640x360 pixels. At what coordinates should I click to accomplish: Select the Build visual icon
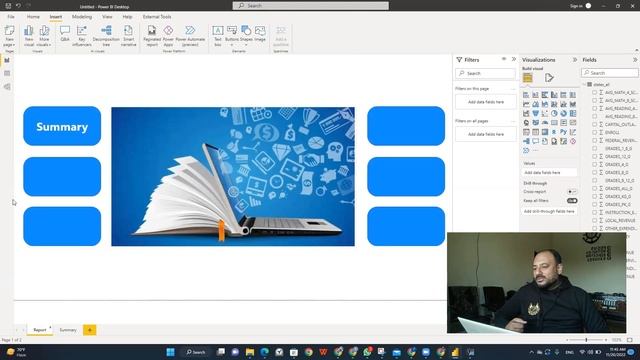527,78
